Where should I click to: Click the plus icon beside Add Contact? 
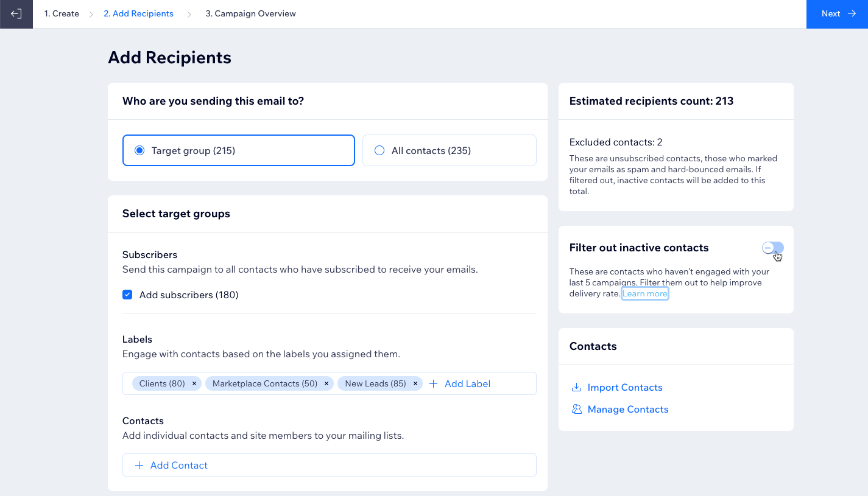(x=139, y=465)
